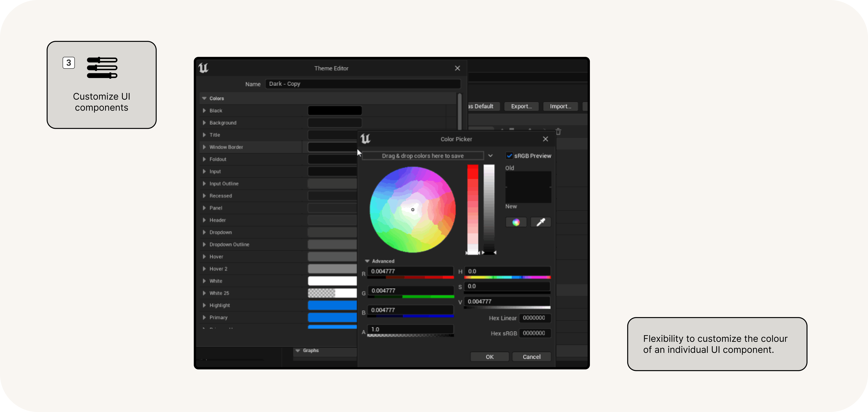This screenshot has height=412, width=868.
Task: Click the Unreal logo in Theme Editor
Action: [x=203, y=68]
